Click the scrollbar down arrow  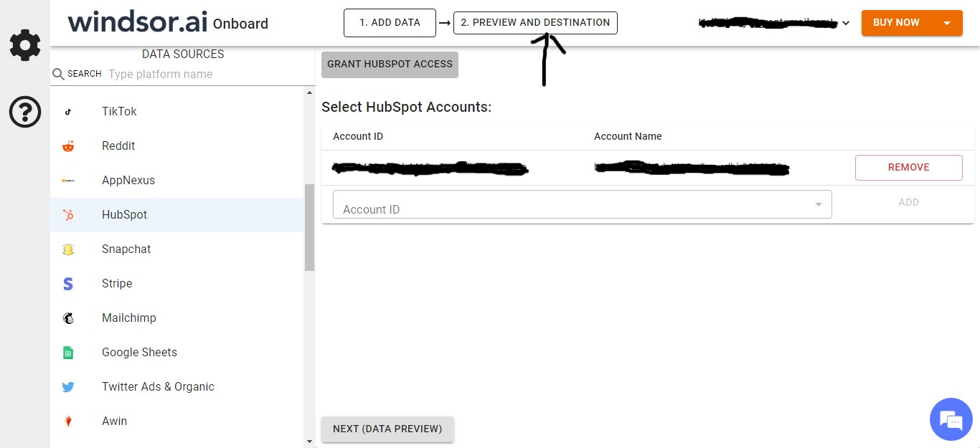310,442
